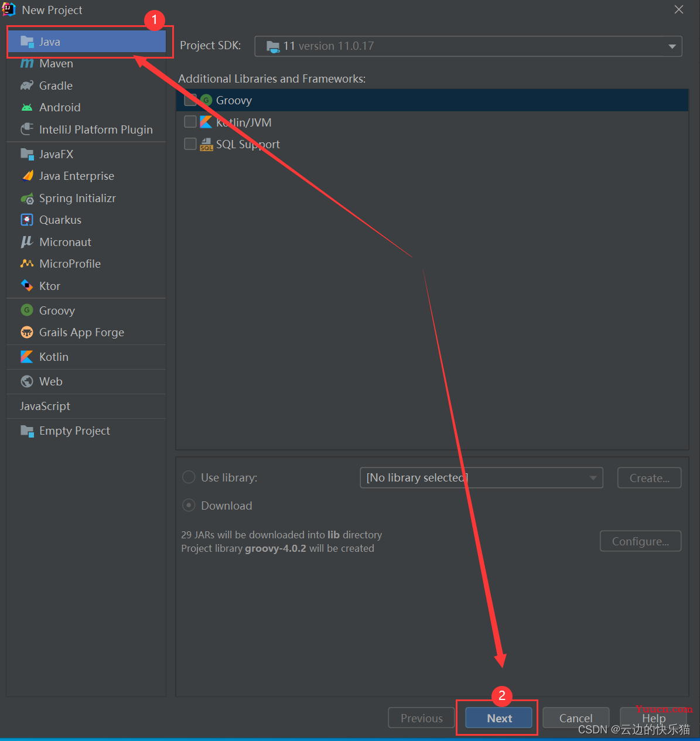Screen dimensions: 700x741
Task: Click the Grails App Forge label
Action: click(81, 332)
